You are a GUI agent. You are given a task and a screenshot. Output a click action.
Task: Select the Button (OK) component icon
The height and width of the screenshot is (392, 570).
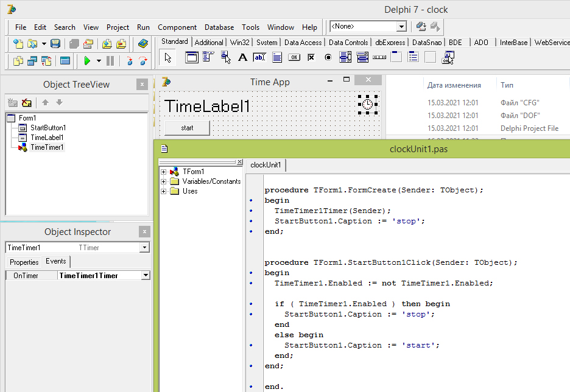pyautogui.click(x=294, y=57)
